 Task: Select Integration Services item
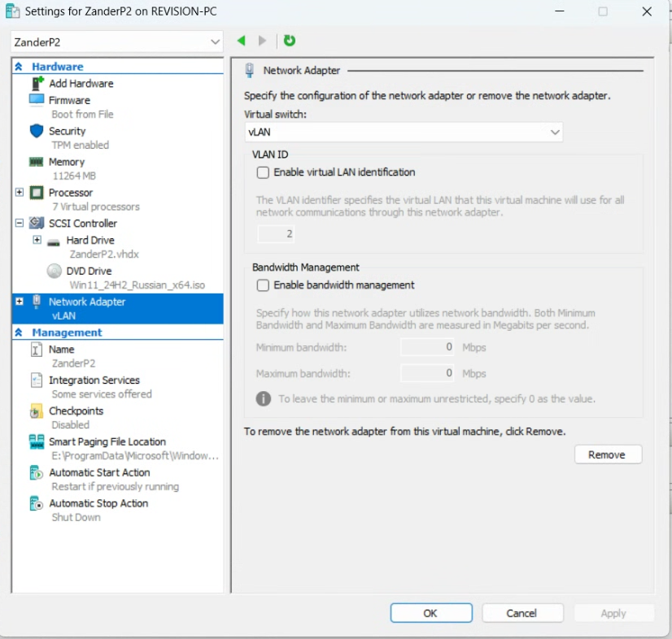point(94,380)
